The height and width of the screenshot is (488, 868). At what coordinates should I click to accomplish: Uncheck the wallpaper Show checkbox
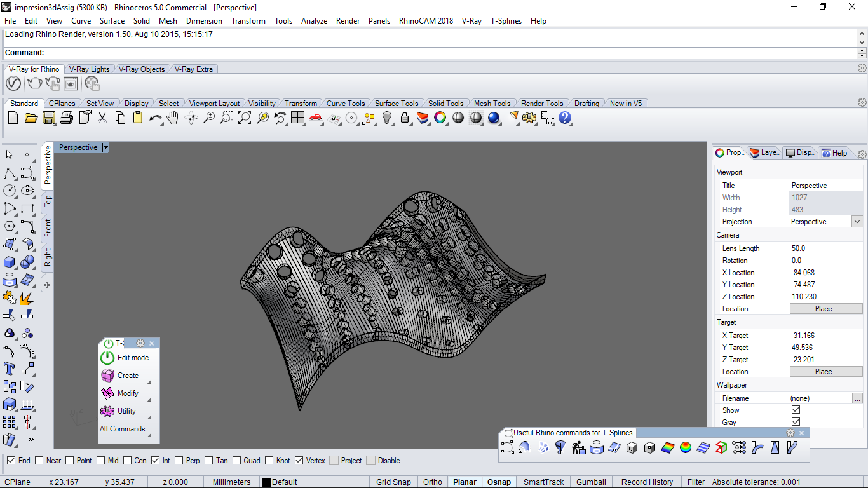point(796,410)
